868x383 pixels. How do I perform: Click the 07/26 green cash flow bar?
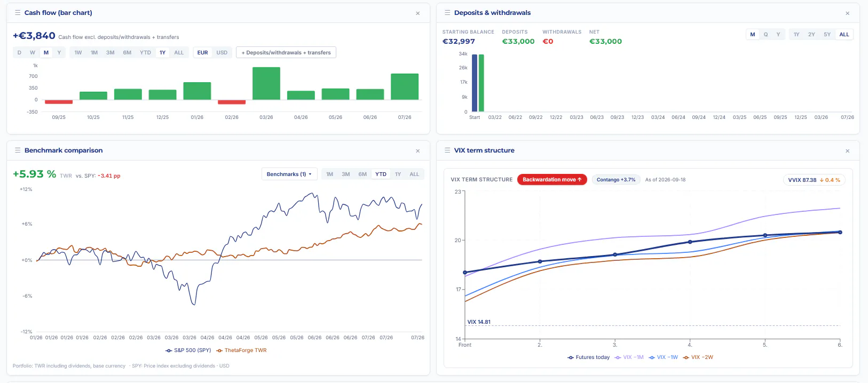point(405,86)
